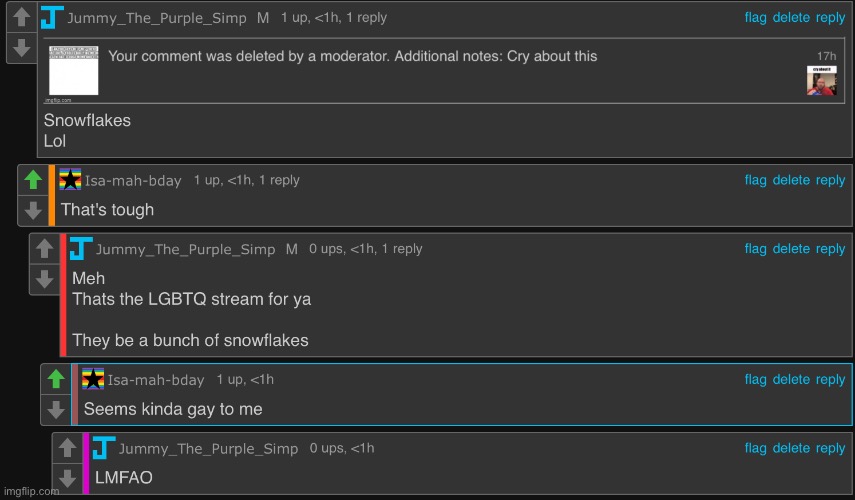Open the Isa-mah-bday username on 'Seems kinda gay'
This screenshot has width=855, height=500.
click(156, 380)
